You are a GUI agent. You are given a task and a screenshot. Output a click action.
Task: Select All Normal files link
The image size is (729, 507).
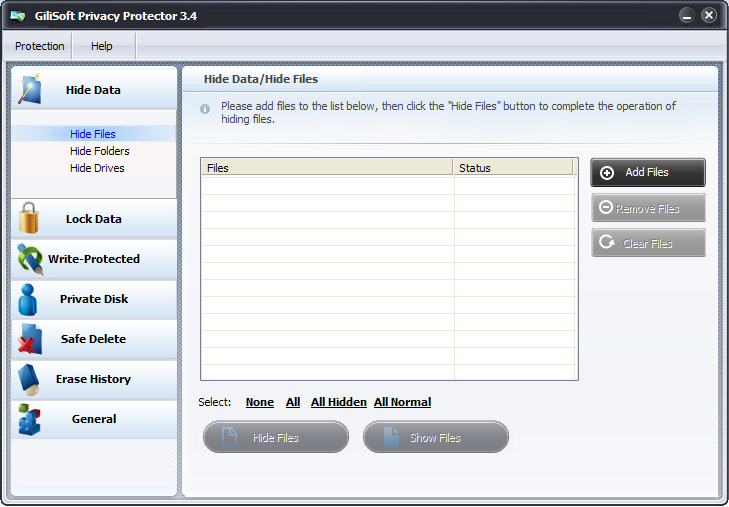point(402,402)
